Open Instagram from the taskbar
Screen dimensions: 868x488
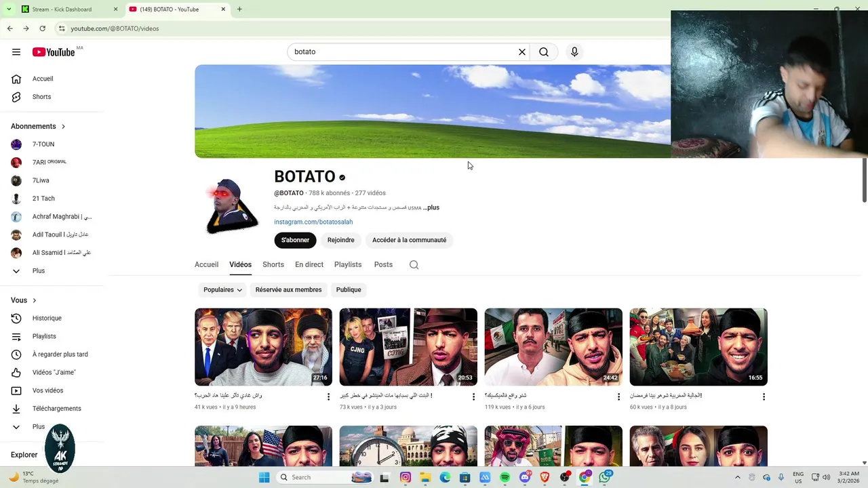point(406,477)
